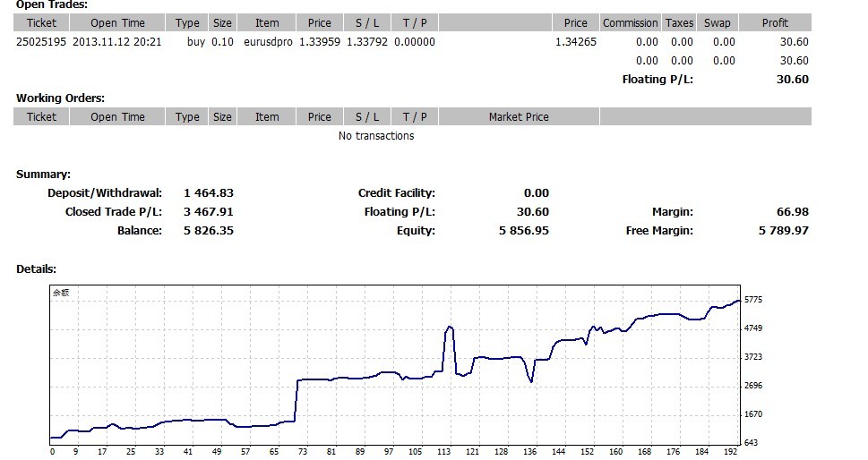Click x-axis label 168 on chart
This screenshot has width=868, height=460.
pos(644,452)
